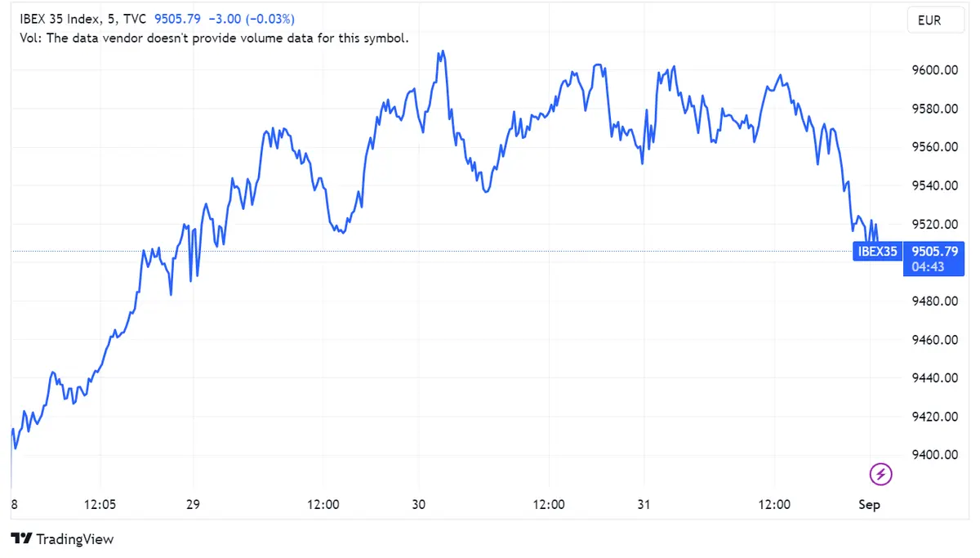Click the 29 date label on time axis
Viewport: 980px width, 558px height.
[x=193, y=505]
